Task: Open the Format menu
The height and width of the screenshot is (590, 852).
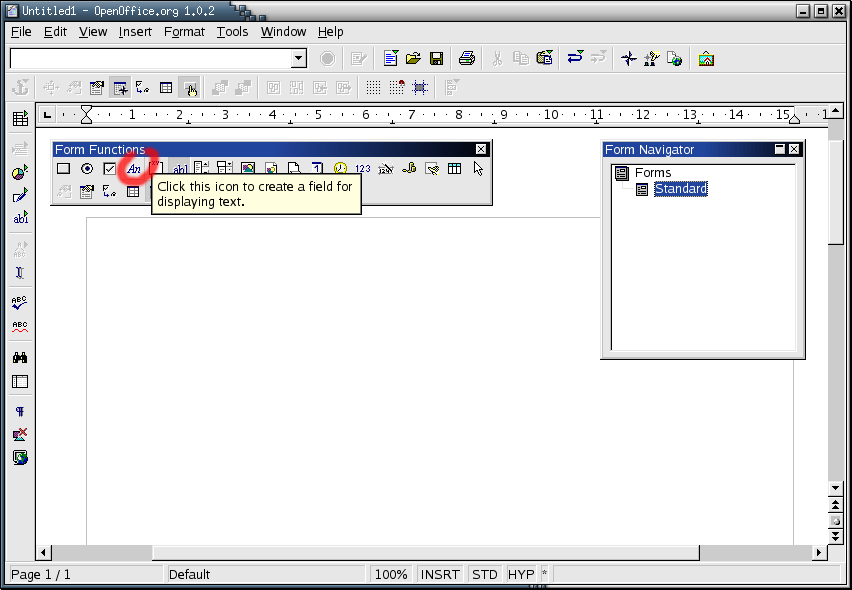Action: tap(185, 32)
